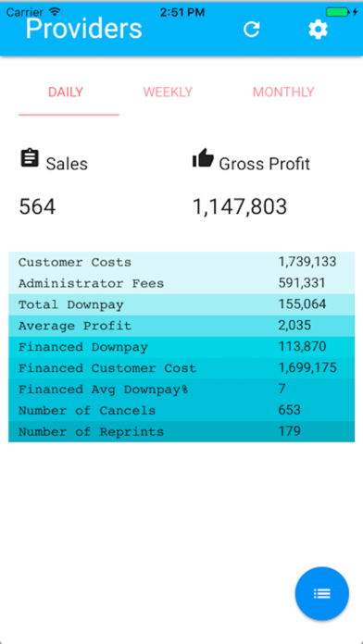Viewport: 363px width, 644px height.
Task: Open settings via the gear icon
Action: [319, 30]
